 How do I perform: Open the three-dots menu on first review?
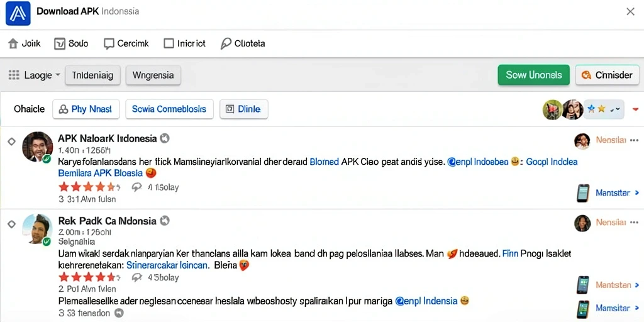click(634, 140)
